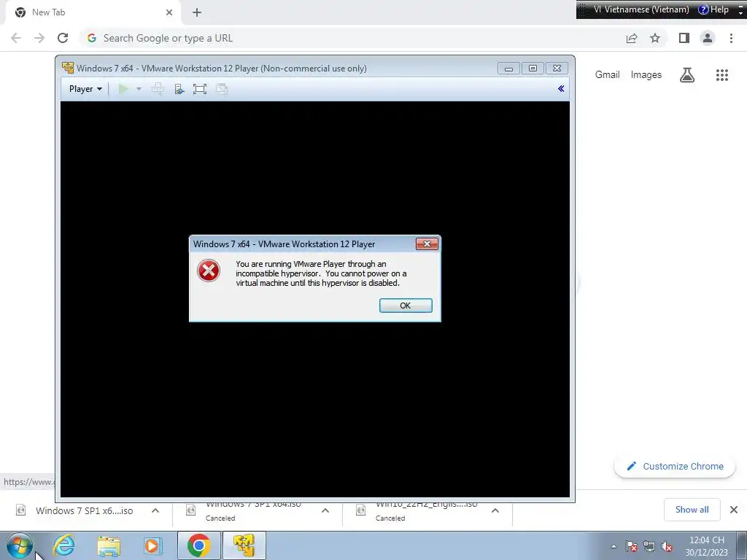
Task: Open Google apps grid icon
Action: coord(721,75)
